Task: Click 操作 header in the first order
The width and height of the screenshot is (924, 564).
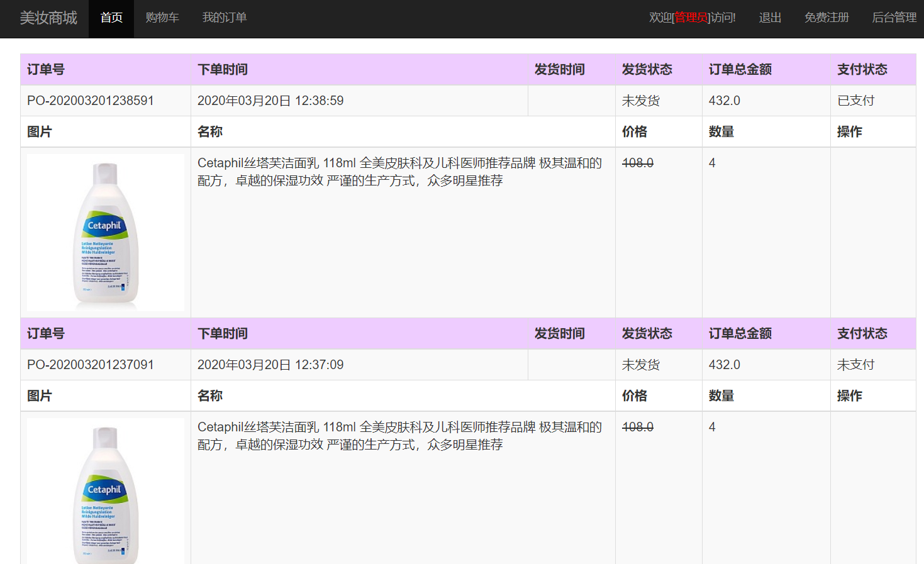Action: [x=850, y=131]
